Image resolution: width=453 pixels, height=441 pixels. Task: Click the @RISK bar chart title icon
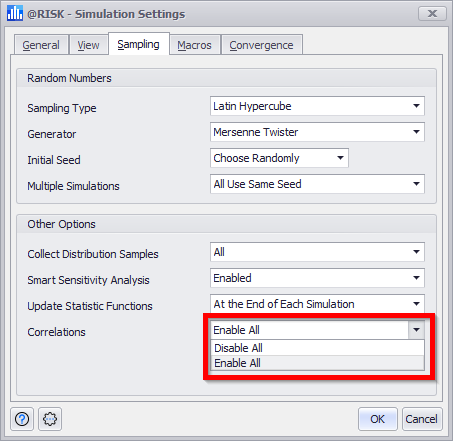(x=15, y=13)
